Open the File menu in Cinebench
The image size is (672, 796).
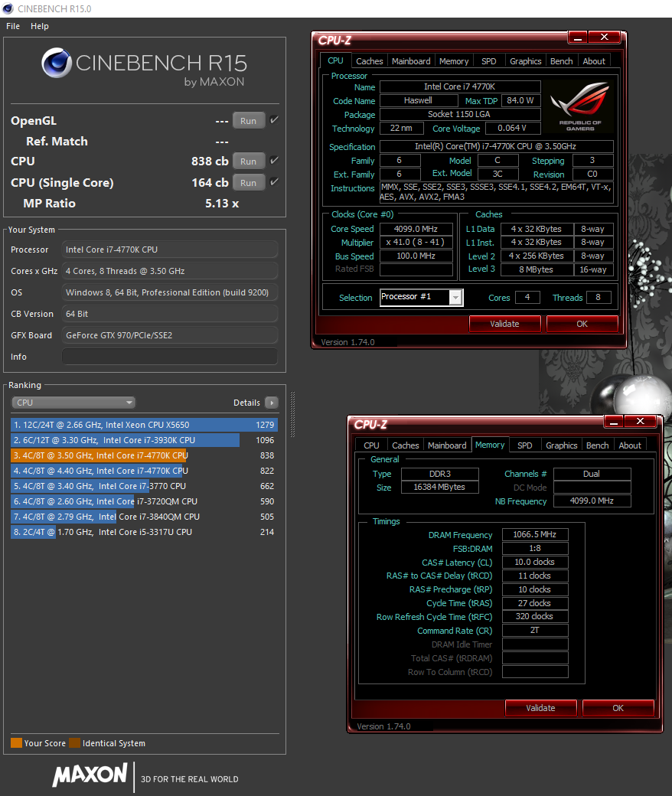(x=13, y=26)
